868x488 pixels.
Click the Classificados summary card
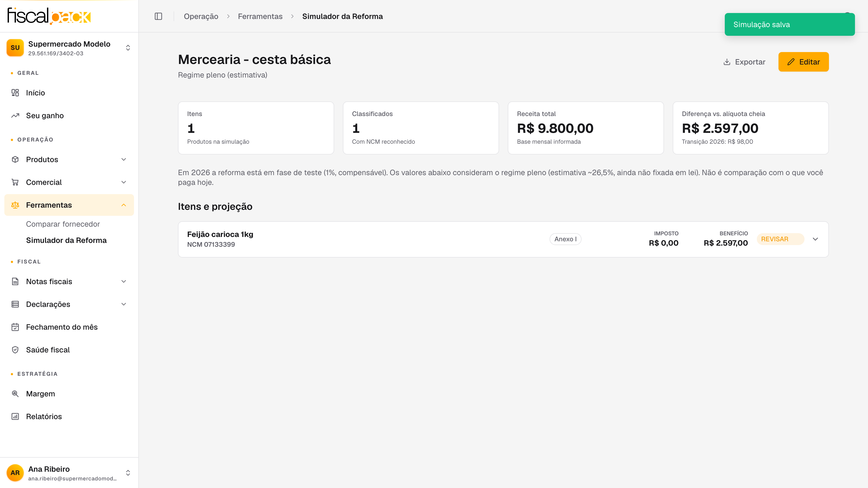[421, 128]
